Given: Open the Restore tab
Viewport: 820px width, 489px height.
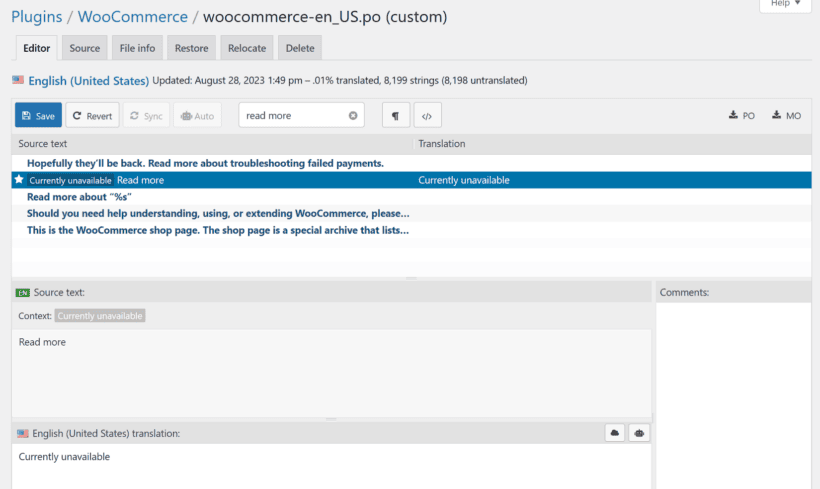Looking at the screenshot, I should click(x=191, y=48).
